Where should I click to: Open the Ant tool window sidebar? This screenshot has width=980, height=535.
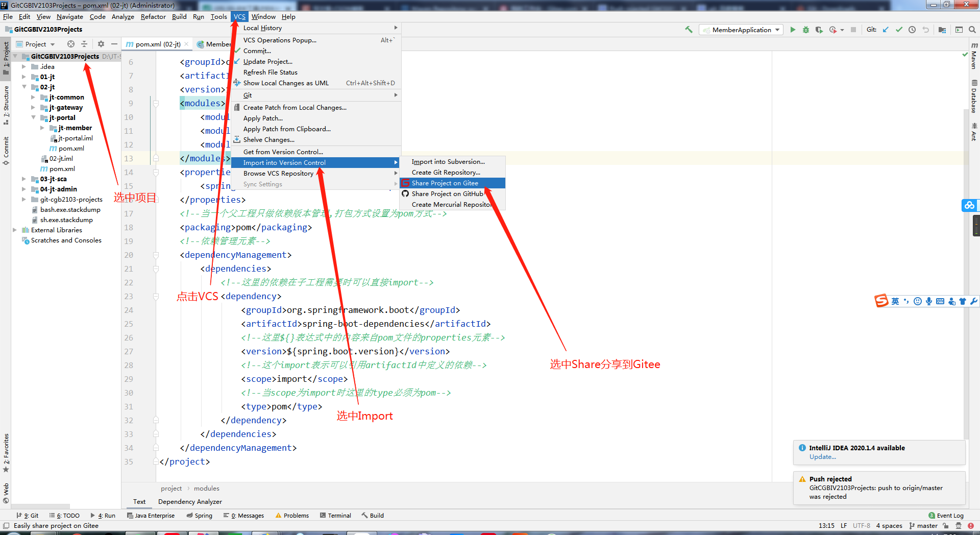coord(974,132)
